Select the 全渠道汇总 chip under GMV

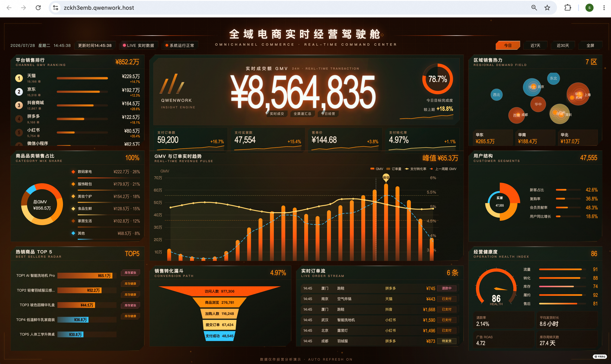click(302, 114)
